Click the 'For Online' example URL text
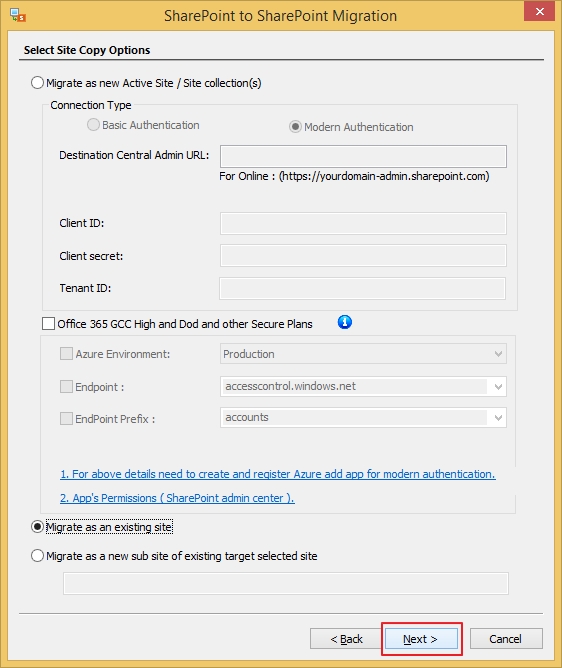Screen dimensions: 562x668 click(354, 176)
